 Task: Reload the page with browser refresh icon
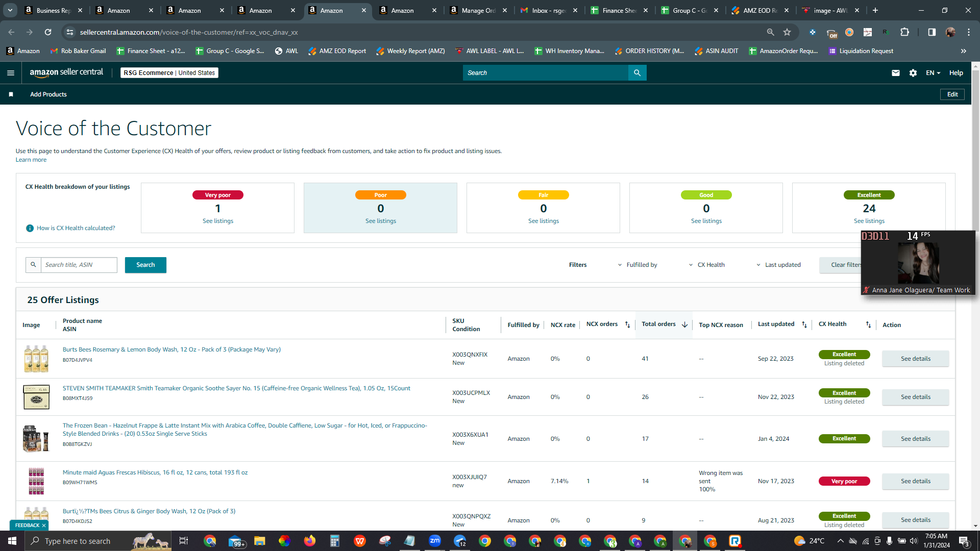[48, 32]
